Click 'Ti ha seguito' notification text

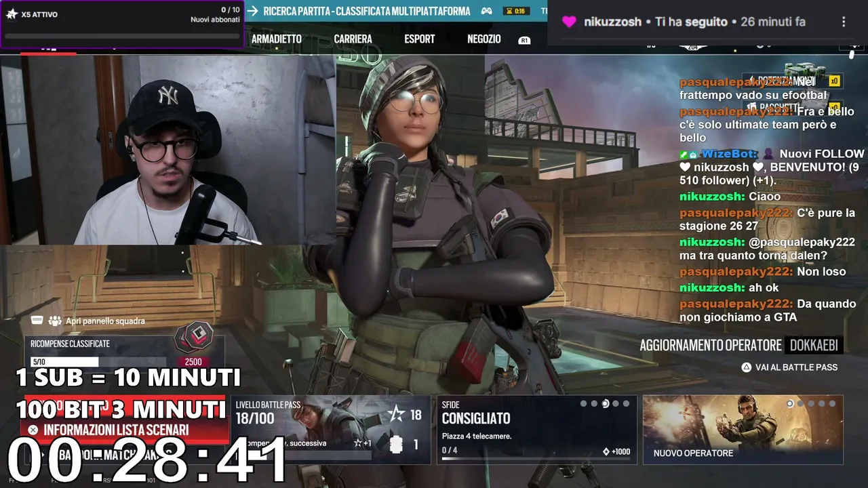point(691,22)
